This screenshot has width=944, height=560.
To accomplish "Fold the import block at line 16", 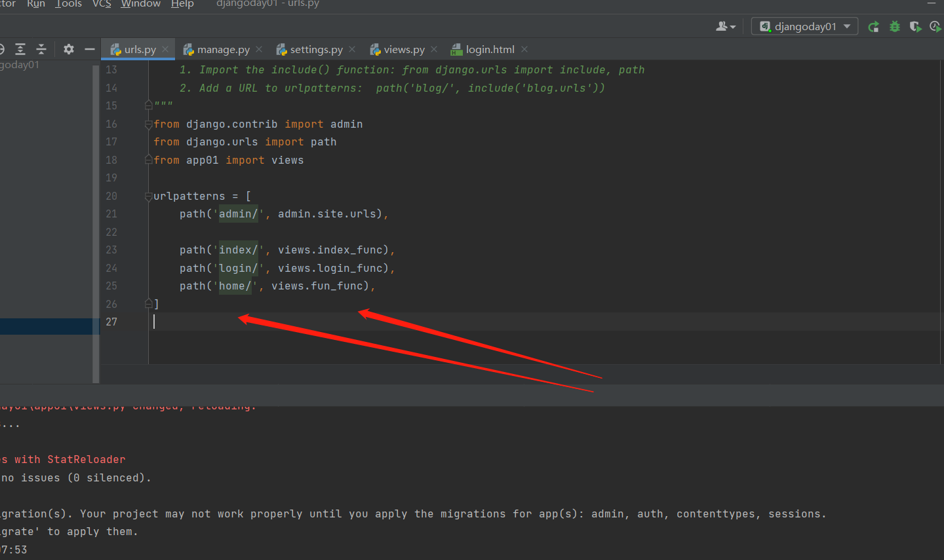I will click(149, 124).
